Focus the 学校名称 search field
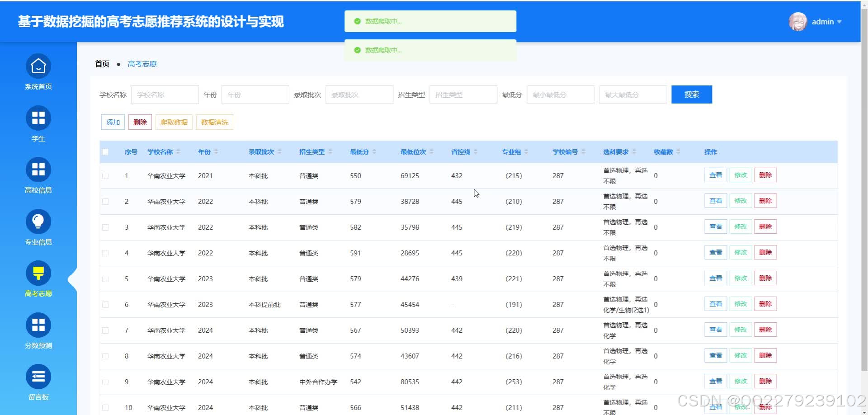 click(x=165, y=94)
